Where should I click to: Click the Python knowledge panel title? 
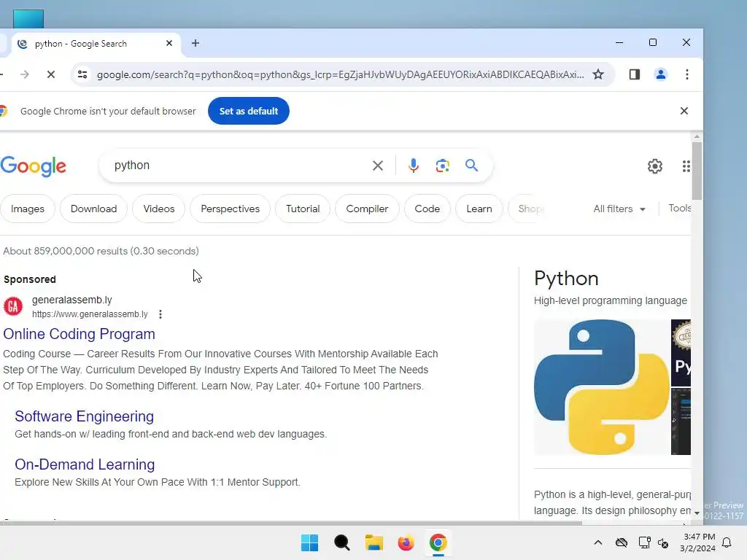[x=566, y=279]
